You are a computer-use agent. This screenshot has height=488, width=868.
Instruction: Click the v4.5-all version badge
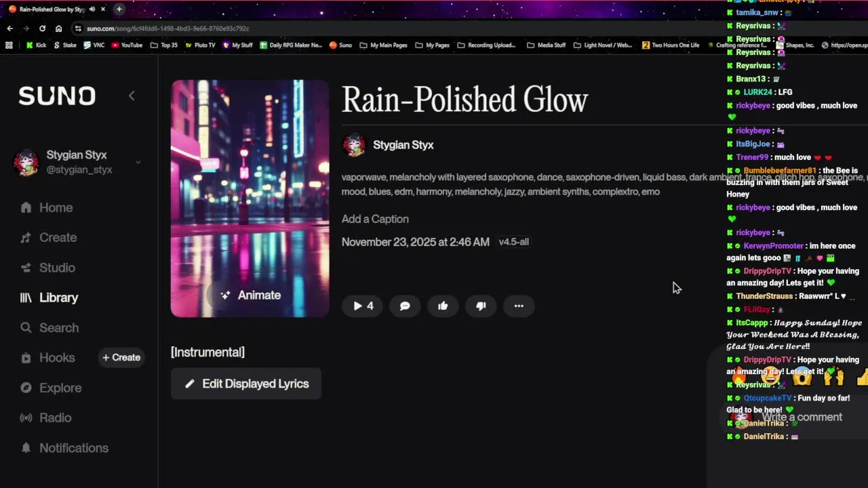pos(513,242)
